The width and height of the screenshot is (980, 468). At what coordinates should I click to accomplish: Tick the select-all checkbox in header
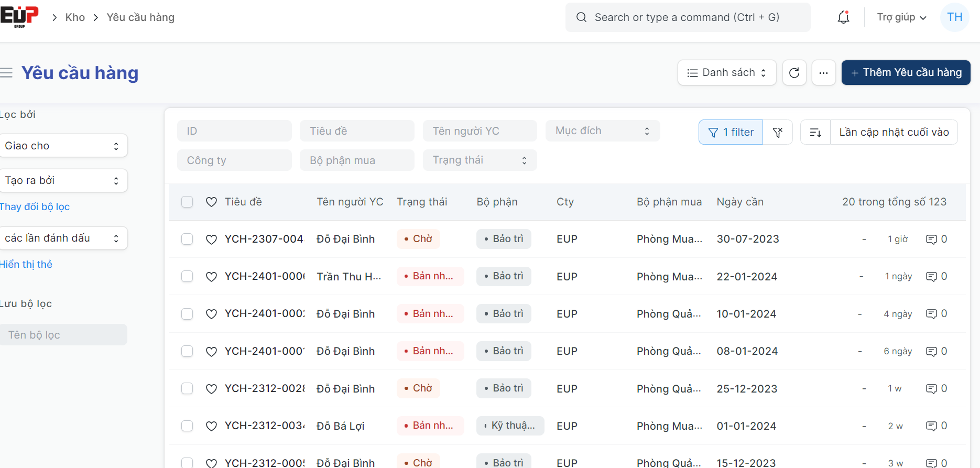(x=187, y=202)
